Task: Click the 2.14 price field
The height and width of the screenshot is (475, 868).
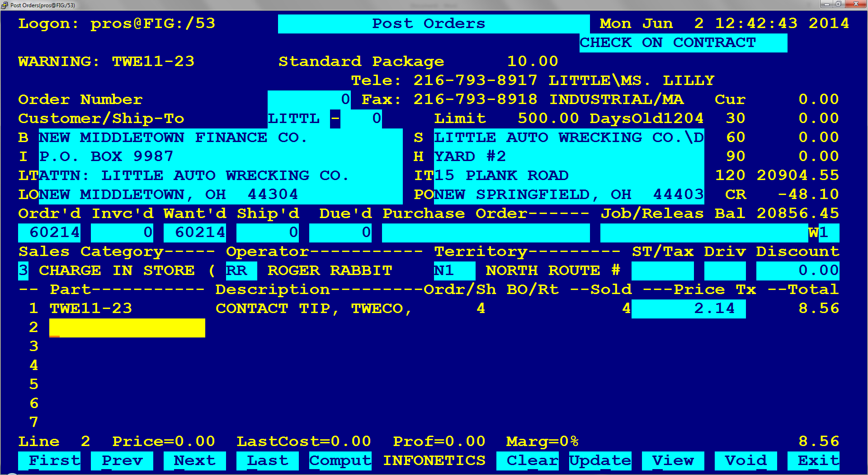Action: [688, 309]
